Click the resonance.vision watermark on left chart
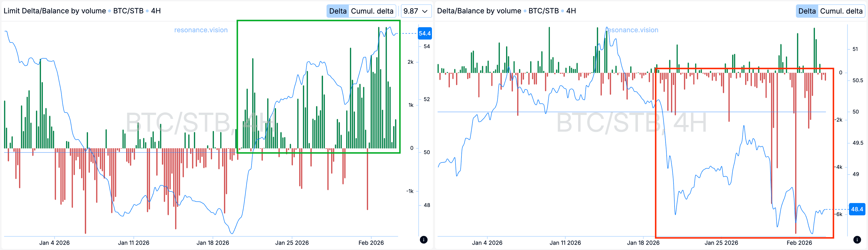Viewport: 868px width, 250px height. pos(201,30)
